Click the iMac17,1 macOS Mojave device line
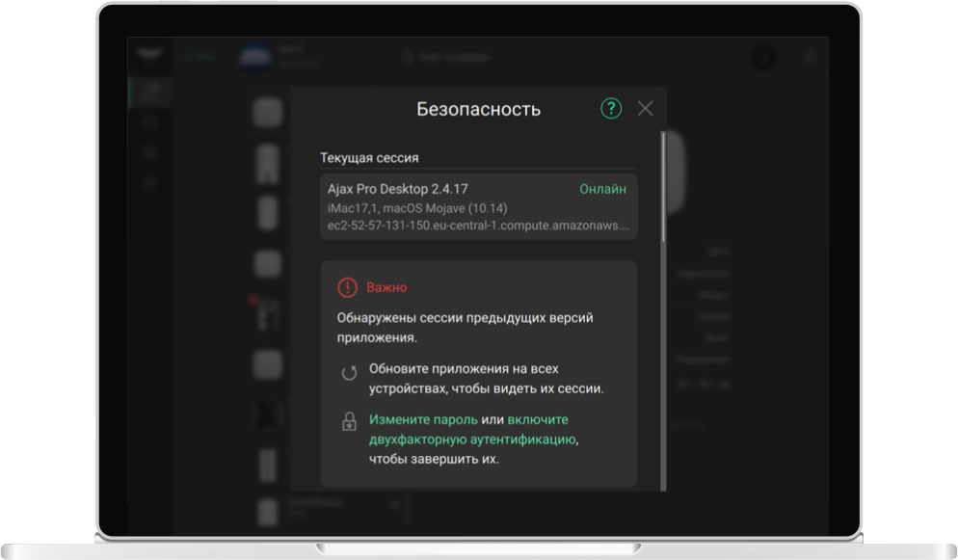Image resolution: width=958 pixels, height=560 pixels. 417,208
